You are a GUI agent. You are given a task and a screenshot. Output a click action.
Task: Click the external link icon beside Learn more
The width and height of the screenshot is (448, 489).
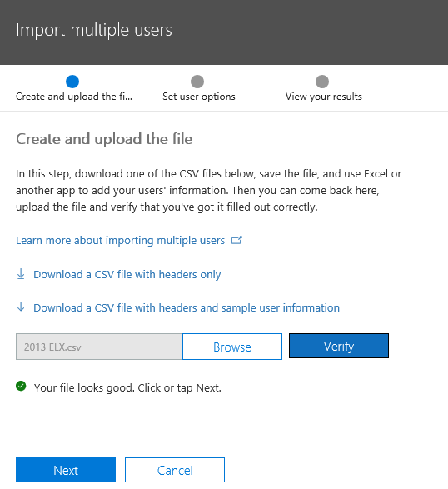236,240
